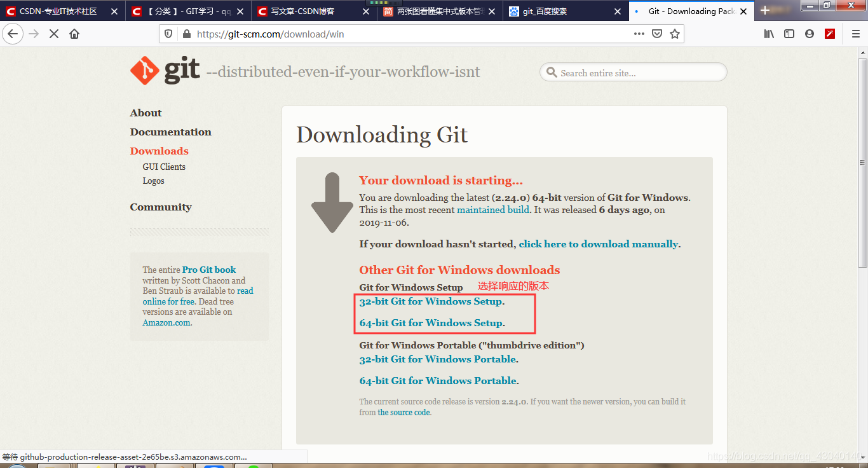The height and width of the screenshot is (468, 868).
Task: Click the forward navigation arrow
Action: click(x=34, y=34)
